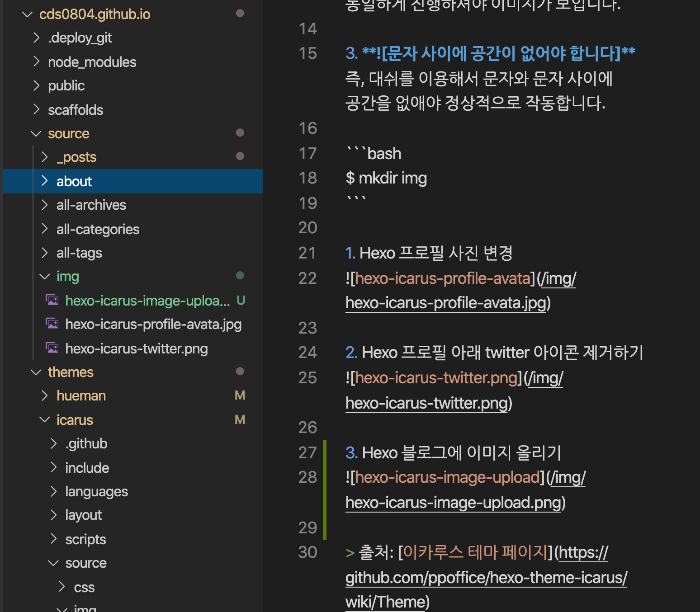Open hexo-icarus-profile-avata.jpg in explorer

point(153,325)
